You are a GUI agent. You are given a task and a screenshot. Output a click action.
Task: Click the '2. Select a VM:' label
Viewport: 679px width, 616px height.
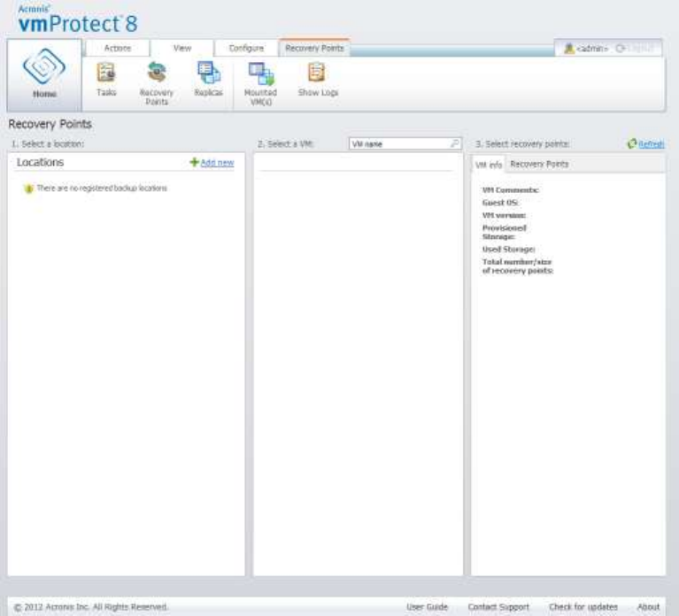click(x=286, y=143)
